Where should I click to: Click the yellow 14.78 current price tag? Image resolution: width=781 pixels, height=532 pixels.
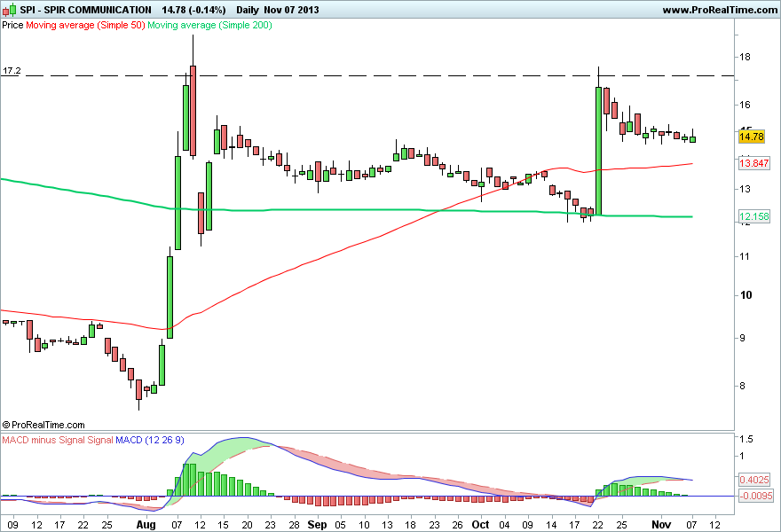click(x=752, y=137)
